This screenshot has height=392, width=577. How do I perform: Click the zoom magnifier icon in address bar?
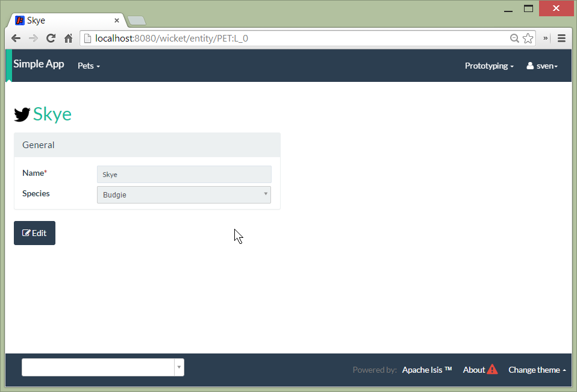514,39
